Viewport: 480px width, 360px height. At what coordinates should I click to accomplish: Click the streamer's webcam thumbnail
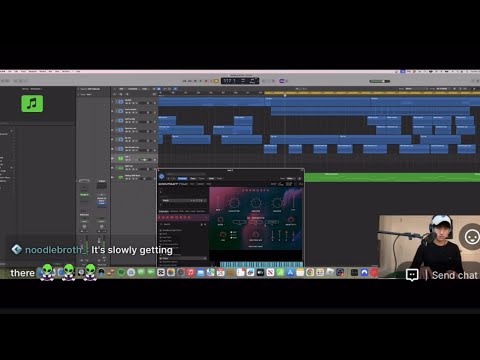click(429, 246)
